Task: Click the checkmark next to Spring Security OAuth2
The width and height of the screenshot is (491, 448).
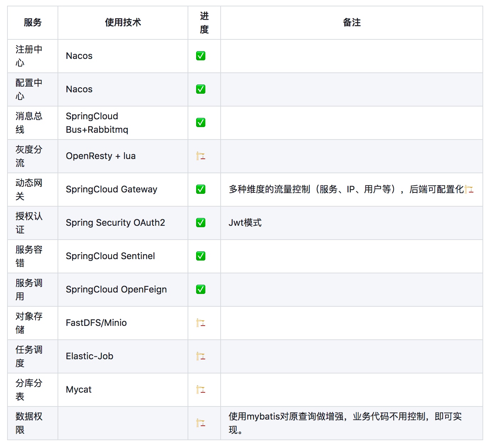Action: pyautogui.click(x=201, y=223)
